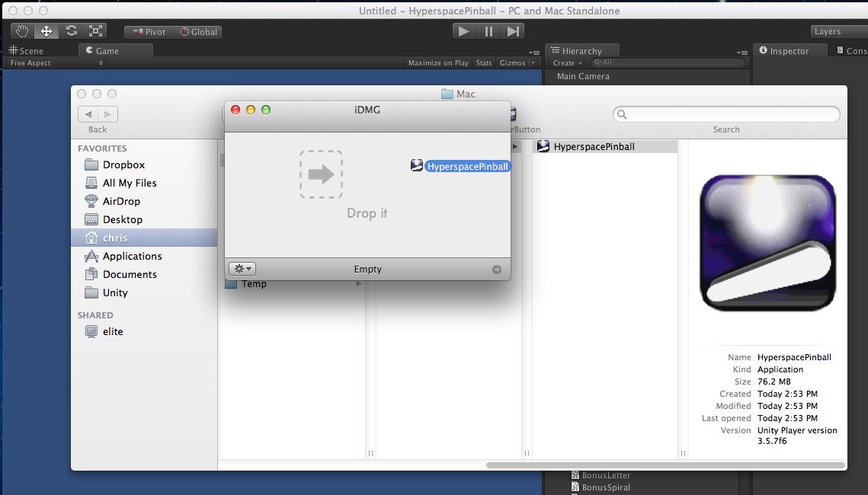Image resolution: width=868 pixels, height=495 pixels.
Task: Click the Finder horizontal scrollbar
Action: coord(666,465)
